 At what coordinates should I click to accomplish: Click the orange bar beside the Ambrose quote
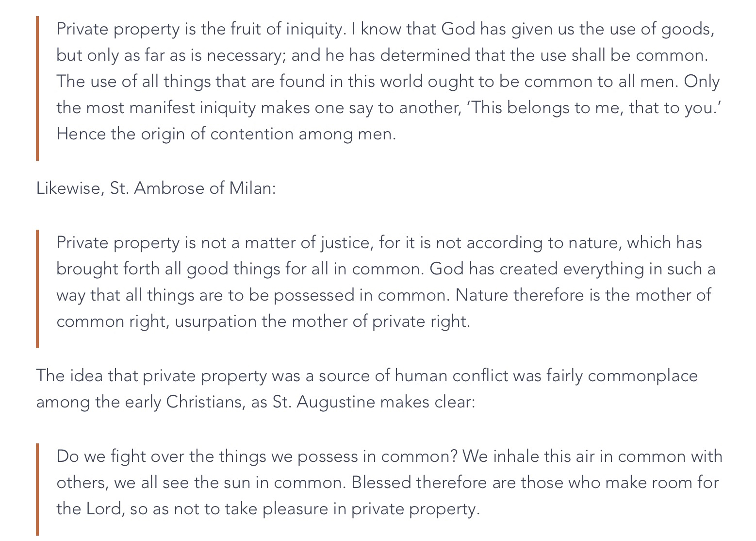[37, 289]
